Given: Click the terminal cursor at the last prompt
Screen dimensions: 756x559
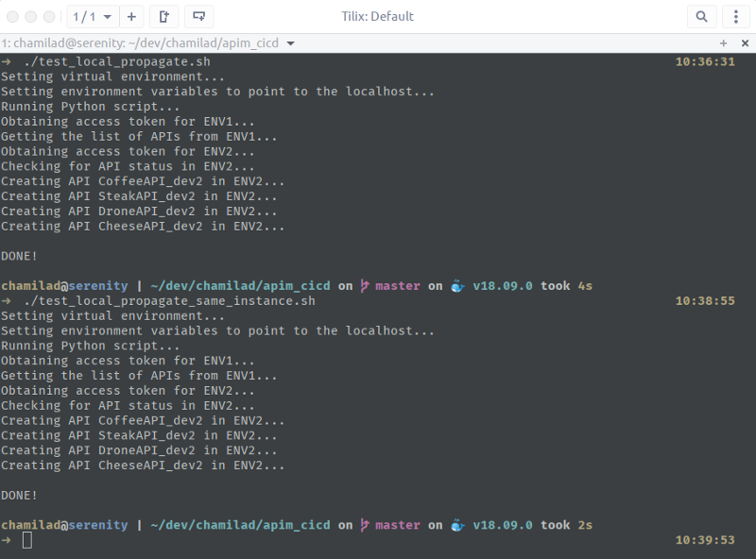Looking at the screenshot, I should (x=27, y=540).
